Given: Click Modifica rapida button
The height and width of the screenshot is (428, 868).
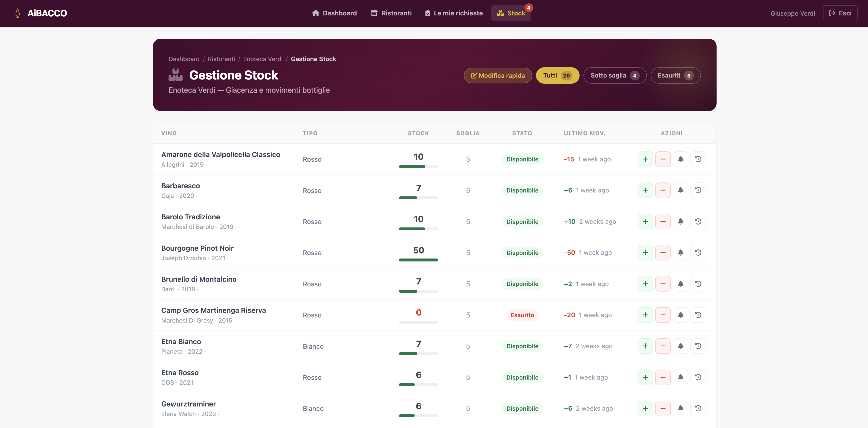Looking at the screenshot, I should click(498, 75).
